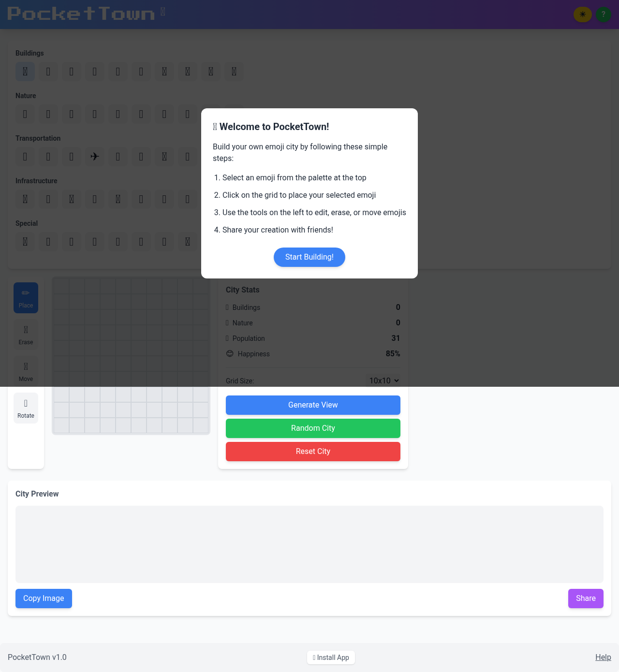
Task: Click Start Building! in welcome dialog
Action: [309, 257]
